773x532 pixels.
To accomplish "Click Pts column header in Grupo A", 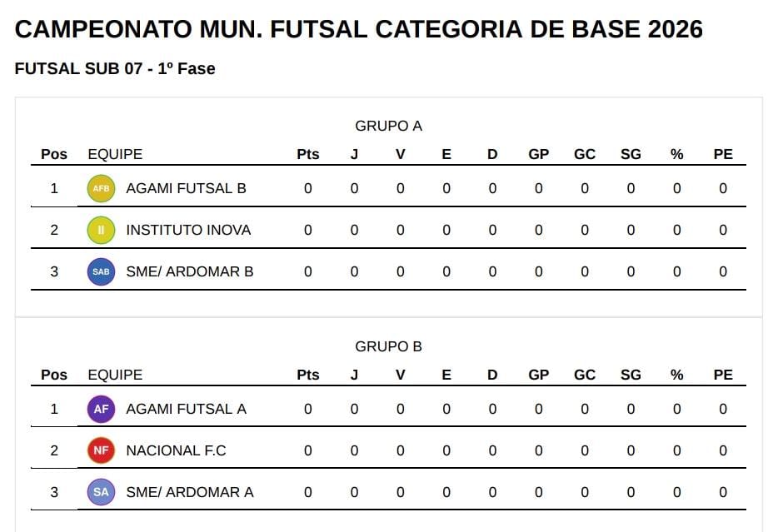I will (x=307, y=154).
